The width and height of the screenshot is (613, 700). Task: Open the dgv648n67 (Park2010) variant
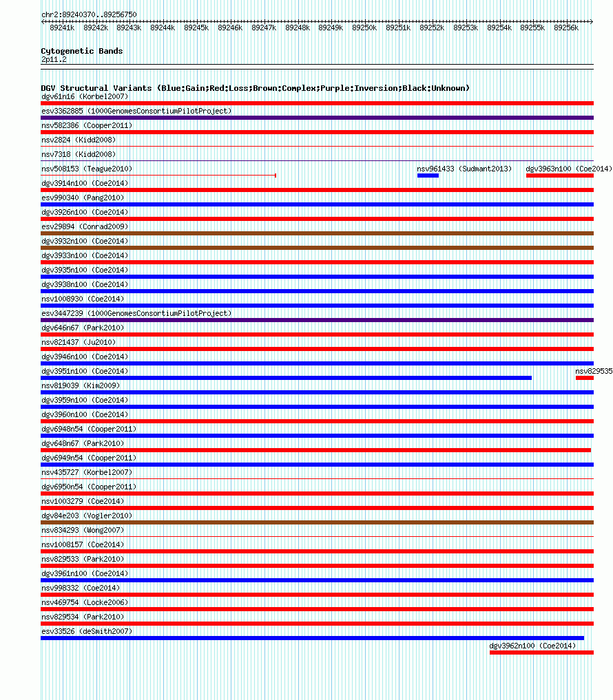tap(83, 443)
